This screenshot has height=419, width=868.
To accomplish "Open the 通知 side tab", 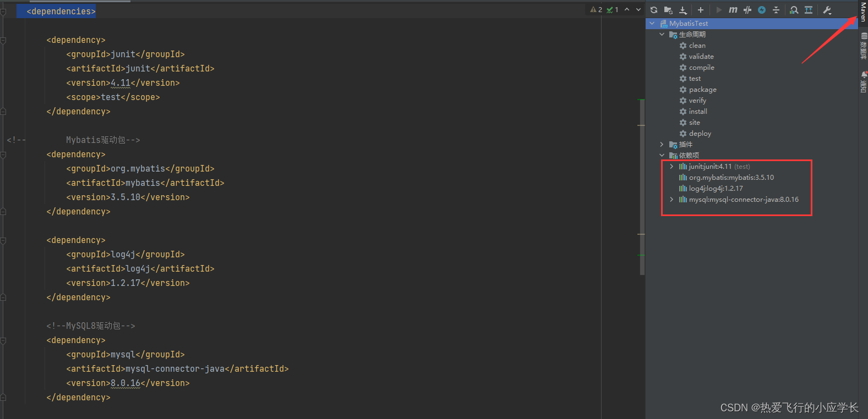I will tap(863, 81).
